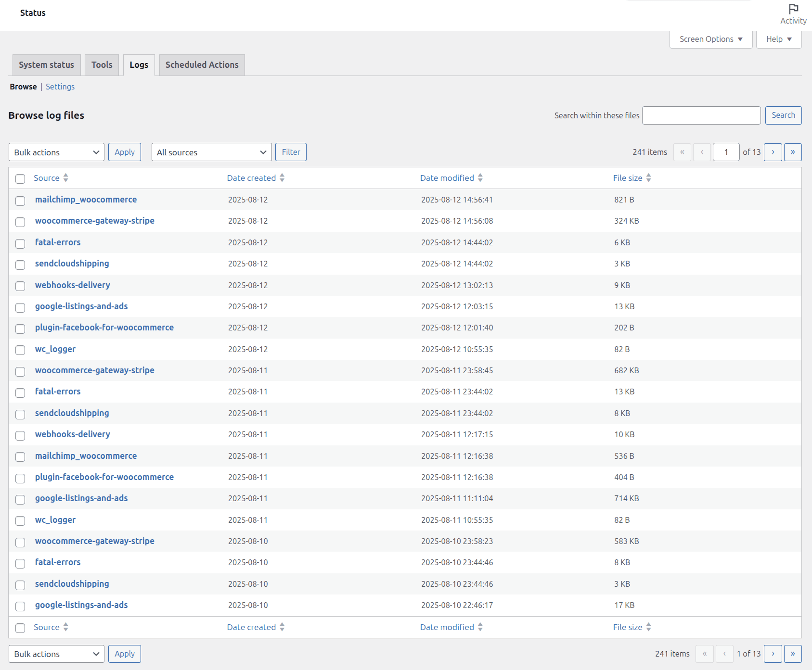Click the previous-page pagination arrow
This screenshot has height=670, width=812.
(x=702, y=152)
